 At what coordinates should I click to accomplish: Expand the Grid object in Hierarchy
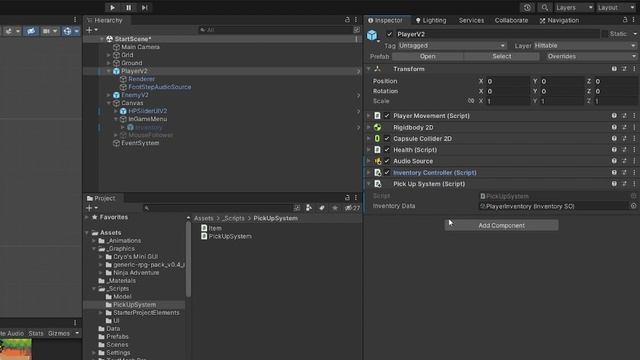pos(109,55)
